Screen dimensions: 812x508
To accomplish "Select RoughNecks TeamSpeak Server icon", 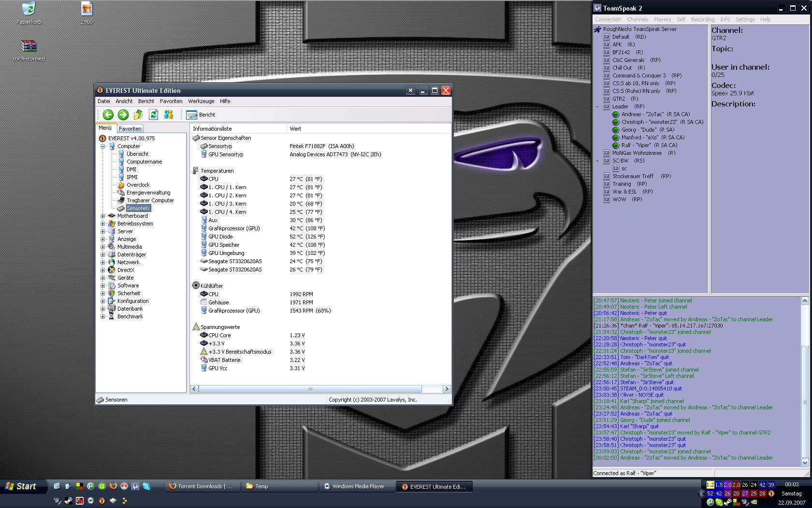I will point(598,29).
